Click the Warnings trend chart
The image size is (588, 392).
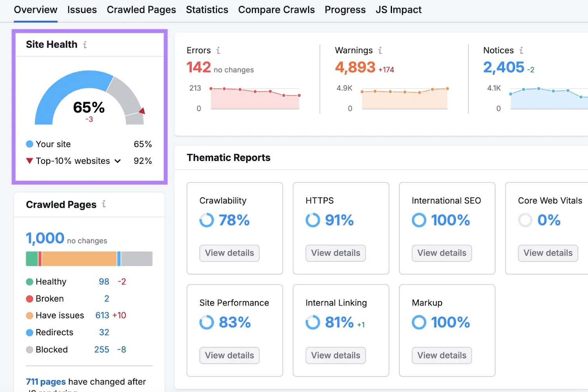pyautogui.click(x=405, y=99)
